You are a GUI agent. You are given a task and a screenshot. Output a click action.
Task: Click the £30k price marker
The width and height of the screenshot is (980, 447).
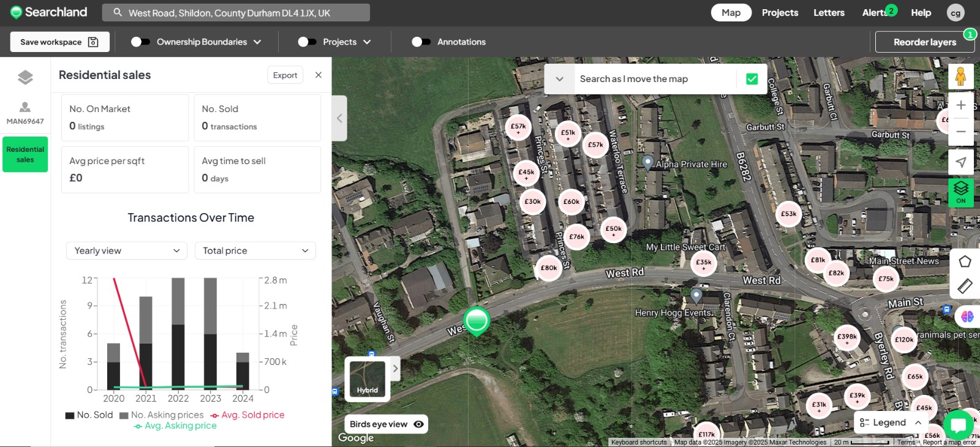click(533, 201)
